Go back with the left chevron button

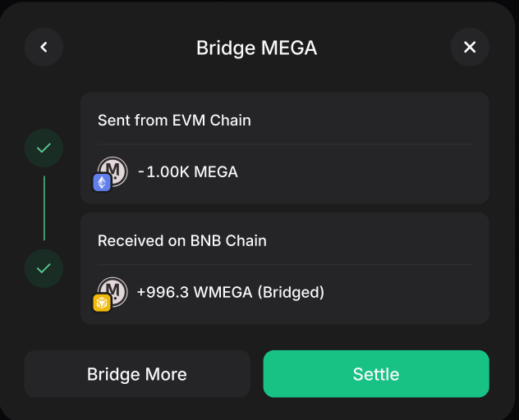coord(44,48)
